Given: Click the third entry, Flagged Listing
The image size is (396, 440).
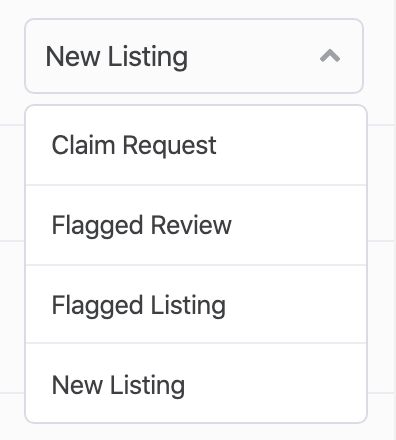Looking at the screenshot, I should point(196,304).
